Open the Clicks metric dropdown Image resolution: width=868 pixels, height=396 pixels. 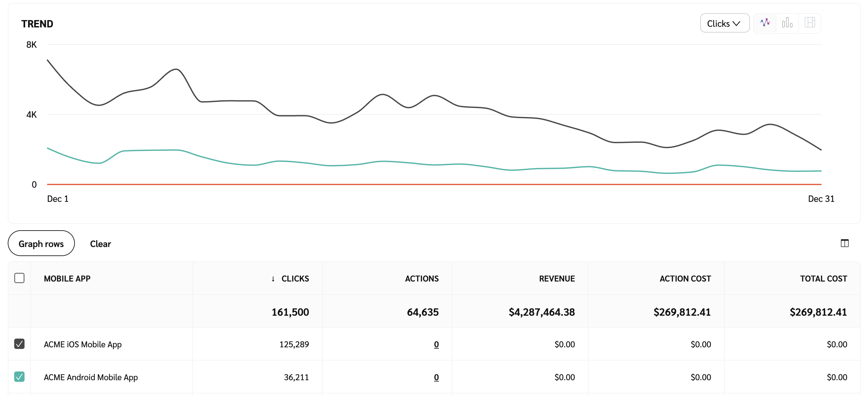724,23
